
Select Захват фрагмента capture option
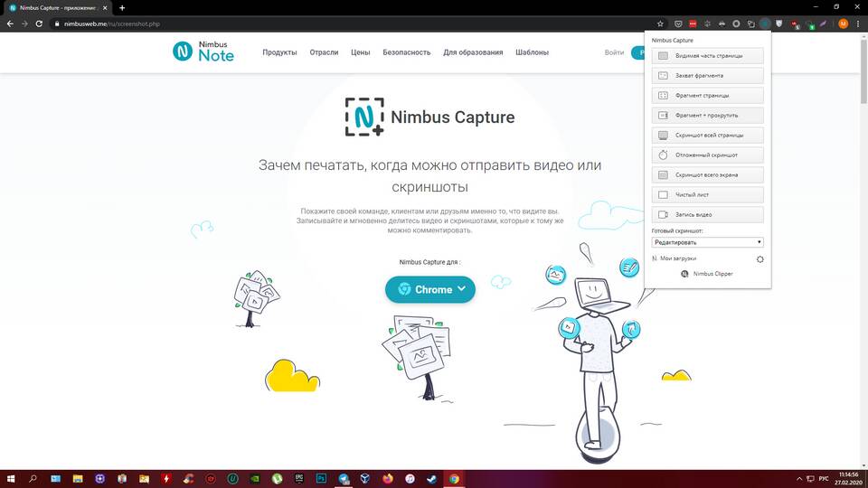[707, 76]
